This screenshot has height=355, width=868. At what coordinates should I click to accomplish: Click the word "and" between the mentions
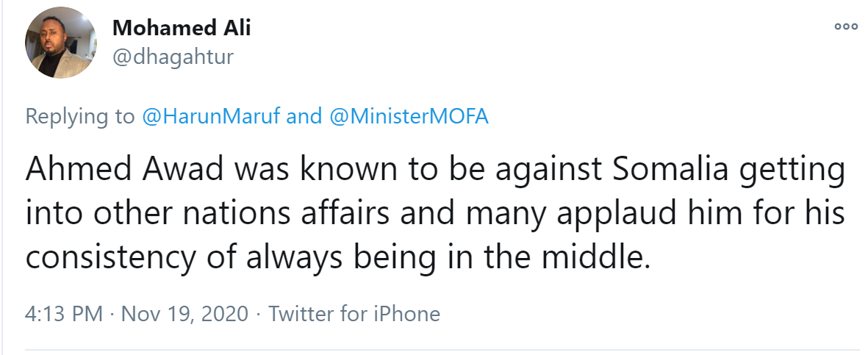[304, 116]
